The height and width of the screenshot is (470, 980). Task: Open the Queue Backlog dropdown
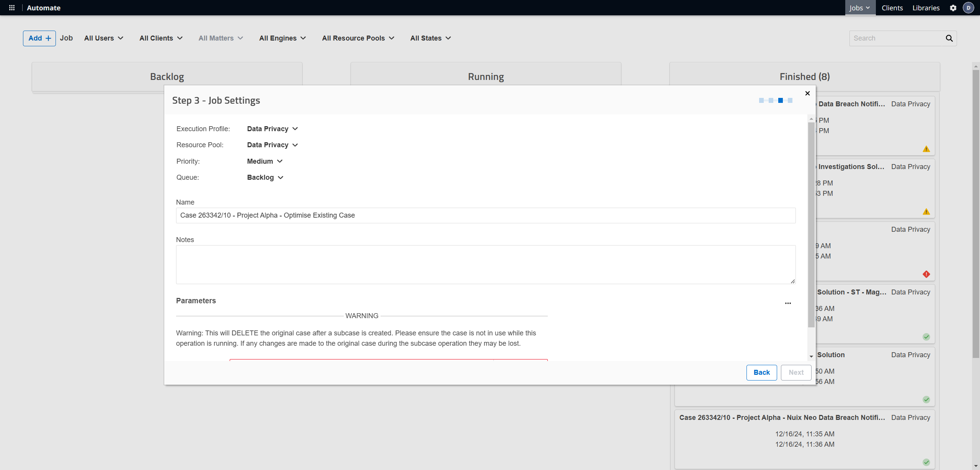click(265, 177)
